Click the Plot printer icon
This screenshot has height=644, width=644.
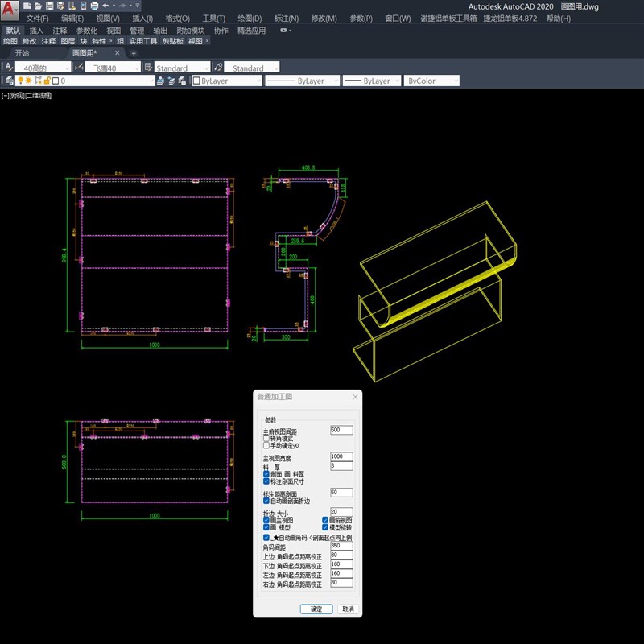pos(94,6)
